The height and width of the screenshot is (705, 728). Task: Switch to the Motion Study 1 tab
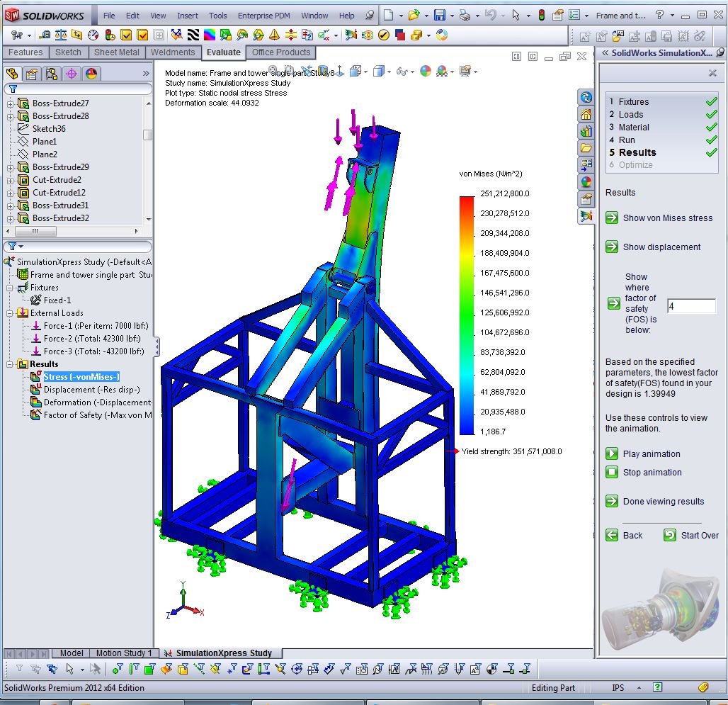tap(123, 653)
